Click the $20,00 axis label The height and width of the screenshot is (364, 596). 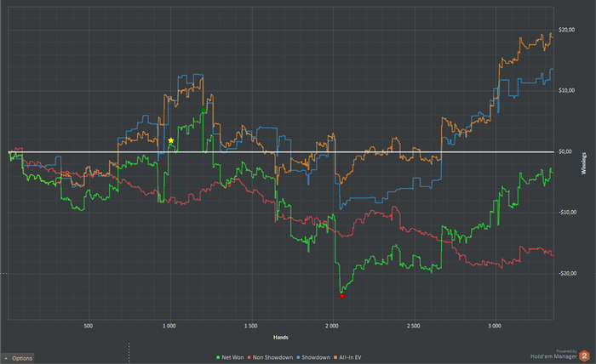(x=566, y=30)
